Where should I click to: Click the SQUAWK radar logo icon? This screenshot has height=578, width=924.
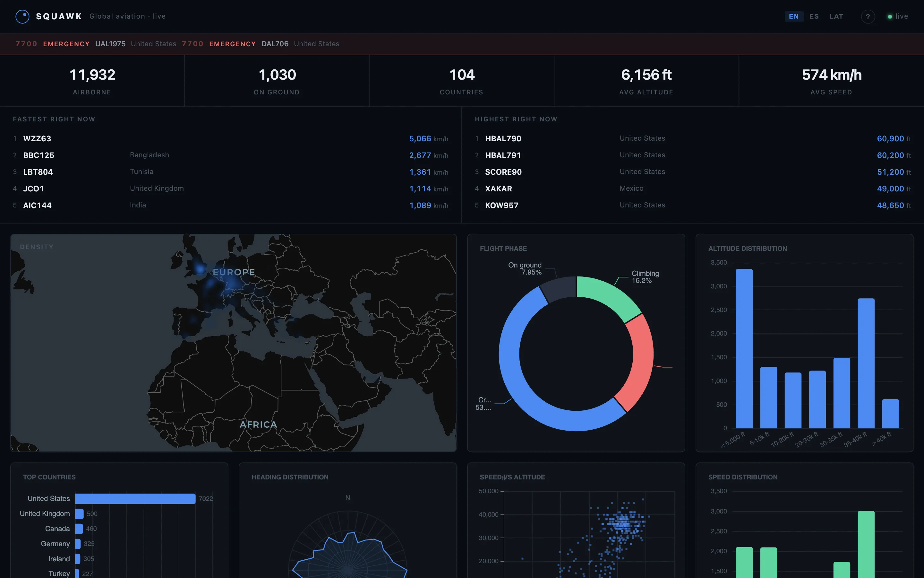coord(22,16)
